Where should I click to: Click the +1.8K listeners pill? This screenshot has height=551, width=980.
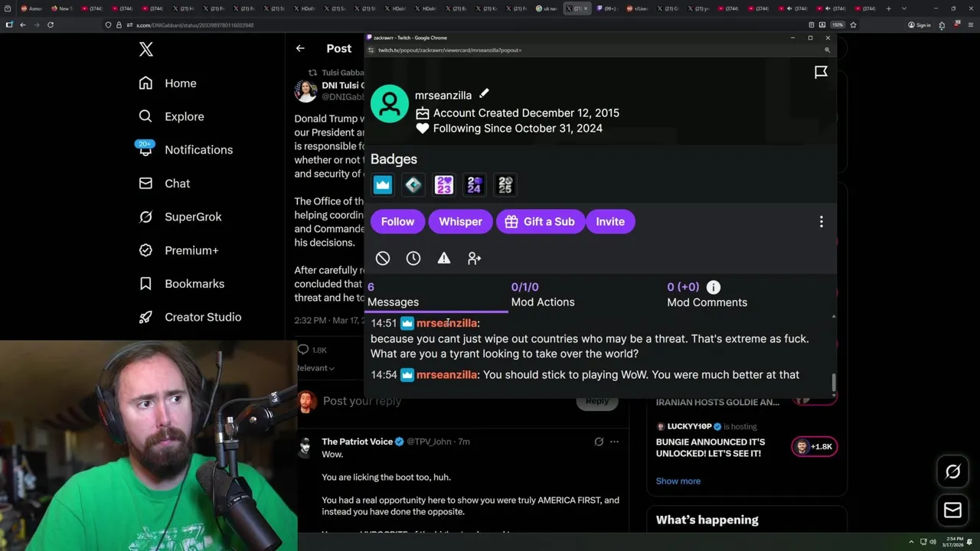point(815,447)
